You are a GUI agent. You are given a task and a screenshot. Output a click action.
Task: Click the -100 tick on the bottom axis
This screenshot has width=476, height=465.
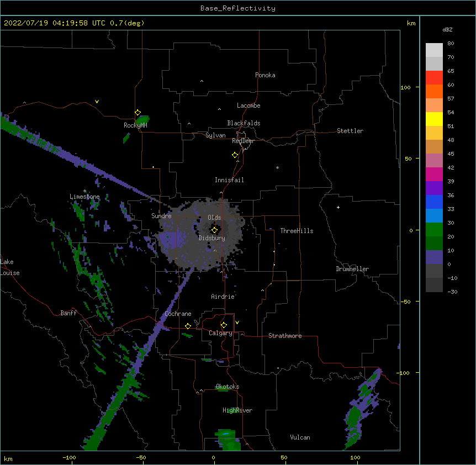pos(69,457)
